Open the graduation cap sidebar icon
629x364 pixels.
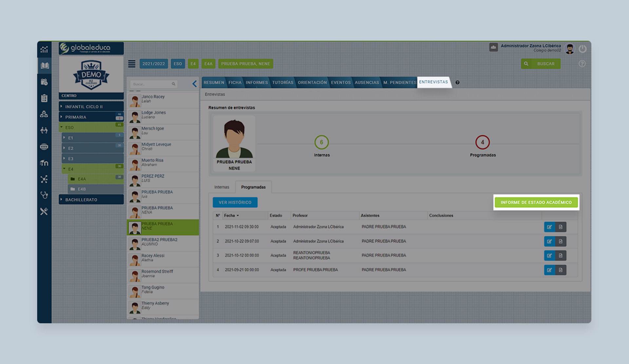click(44, 163)
